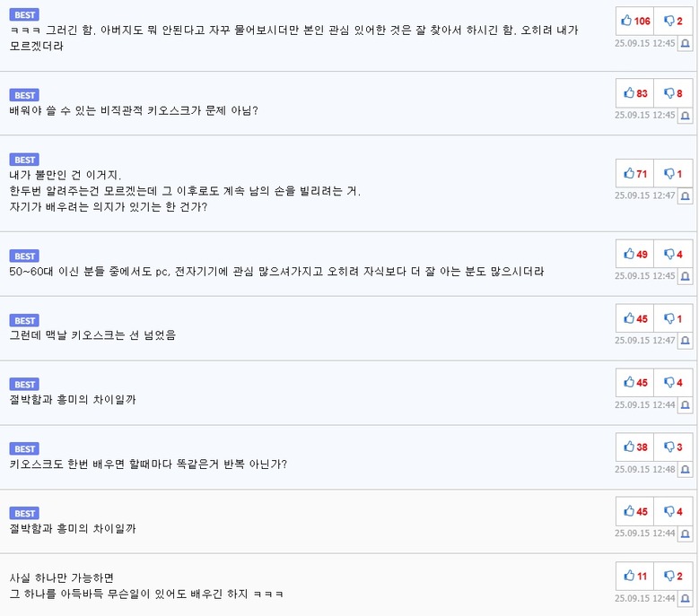Click the 25.09.15 12:47 timestamp on 71-like comment
The height and width of the screenshot is (616, 699).
pos(644,195)
